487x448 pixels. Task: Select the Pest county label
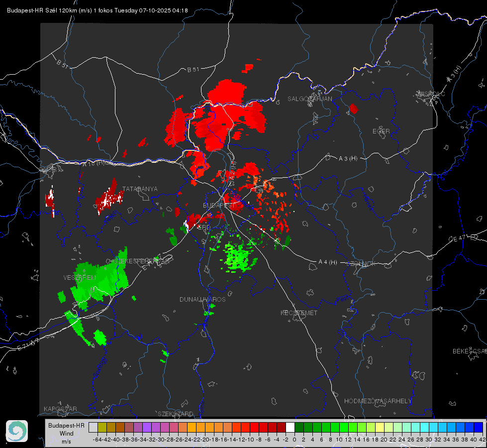click(x=343, y=299)
